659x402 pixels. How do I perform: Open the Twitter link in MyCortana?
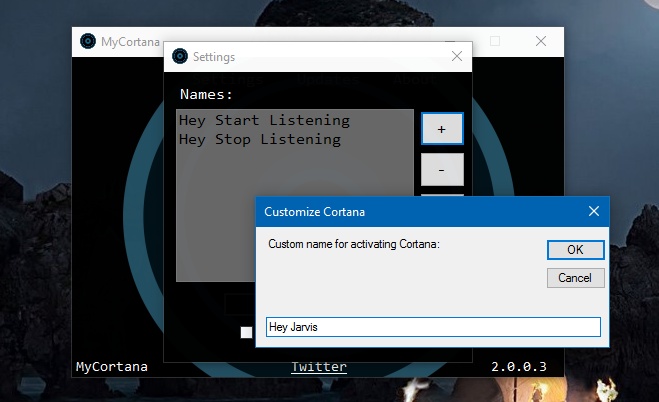(319, 367)
